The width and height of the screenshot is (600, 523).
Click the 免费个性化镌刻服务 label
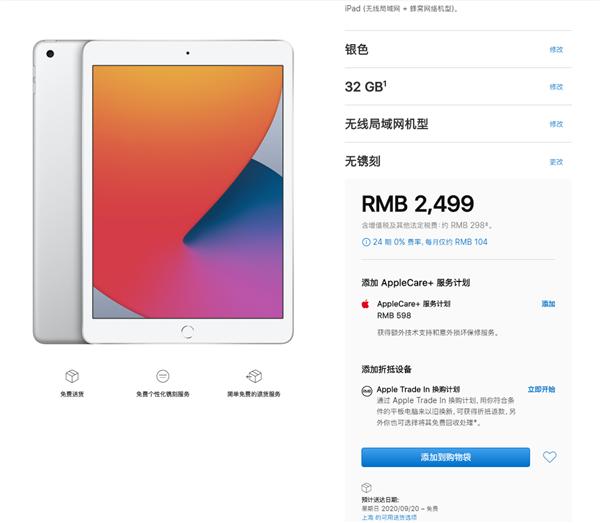tap(163, 394)
